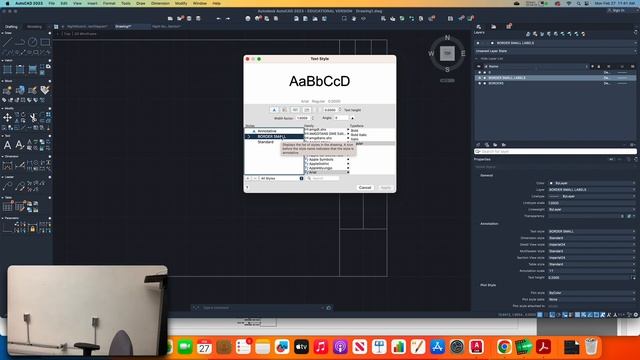
Task: Toggle visibility of BORDER SMALL LABELS layer
Action: coord(479,78)
